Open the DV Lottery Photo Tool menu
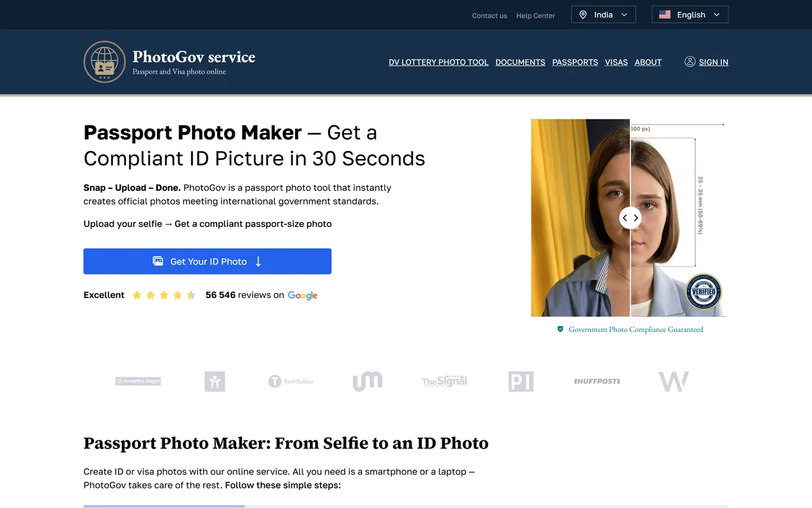 (438, 62)
